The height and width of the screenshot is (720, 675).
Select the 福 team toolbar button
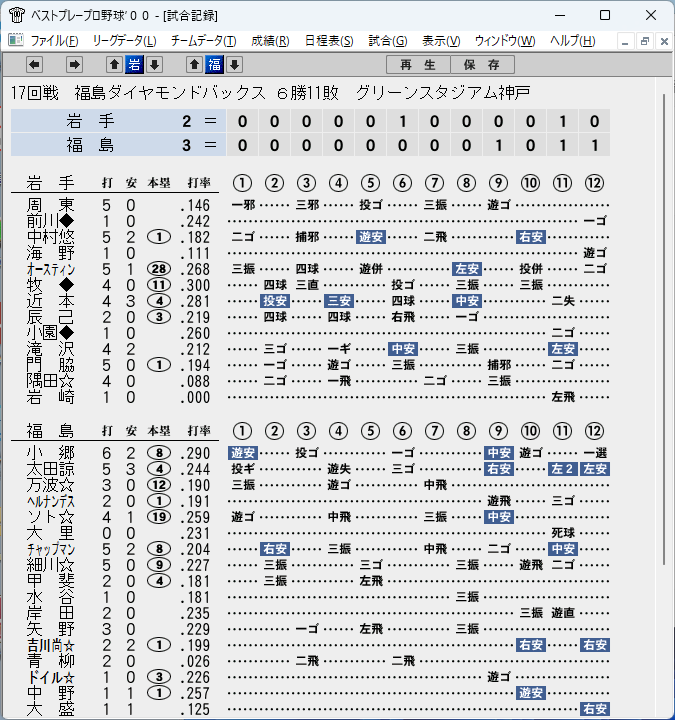coord(214,65)
